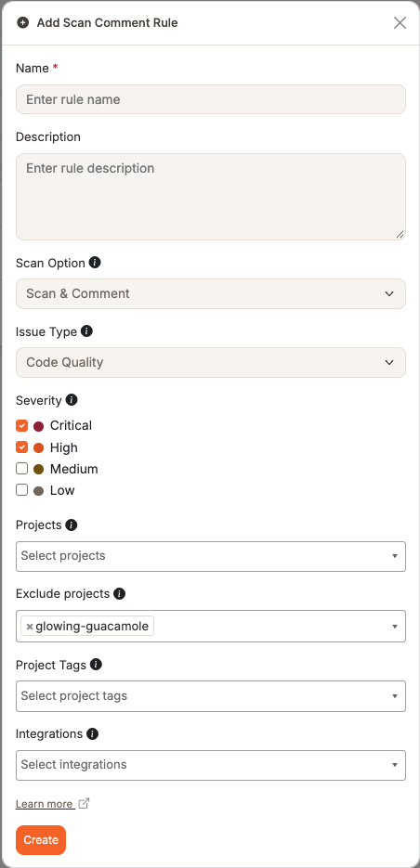Open the Select integrations dropdown
Image resolution: width=420 pixels, height=868 pixels.
[211, 765]
